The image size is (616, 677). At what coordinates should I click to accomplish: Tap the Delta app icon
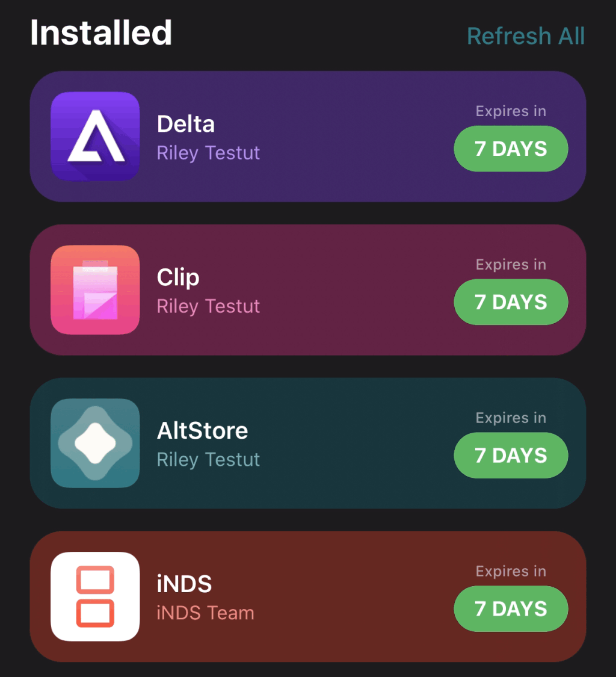coord(95,137)
